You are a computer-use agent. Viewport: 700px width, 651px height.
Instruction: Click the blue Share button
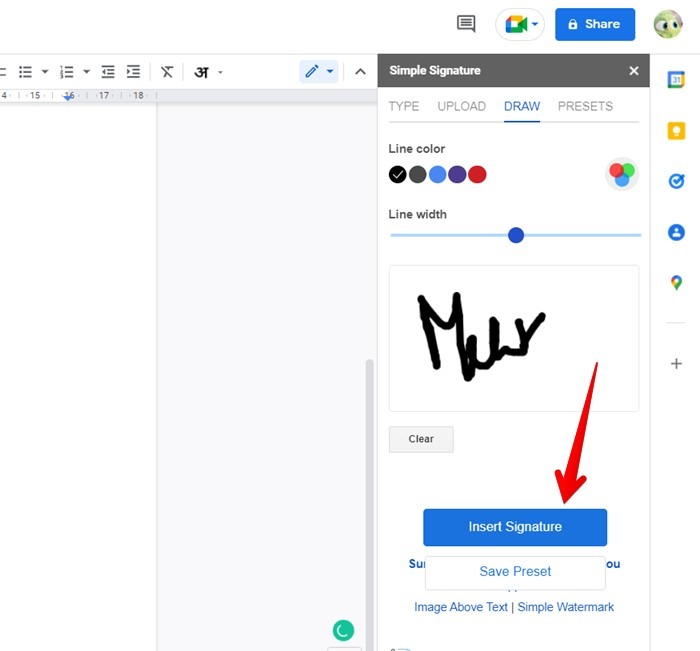pos(595,24)
